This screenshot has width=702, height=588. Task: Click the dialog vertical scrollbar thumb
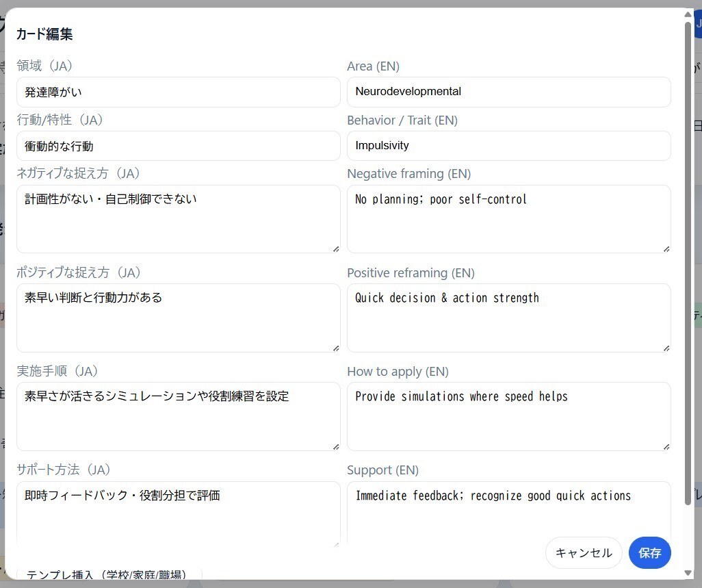click(x=688, y=264)
